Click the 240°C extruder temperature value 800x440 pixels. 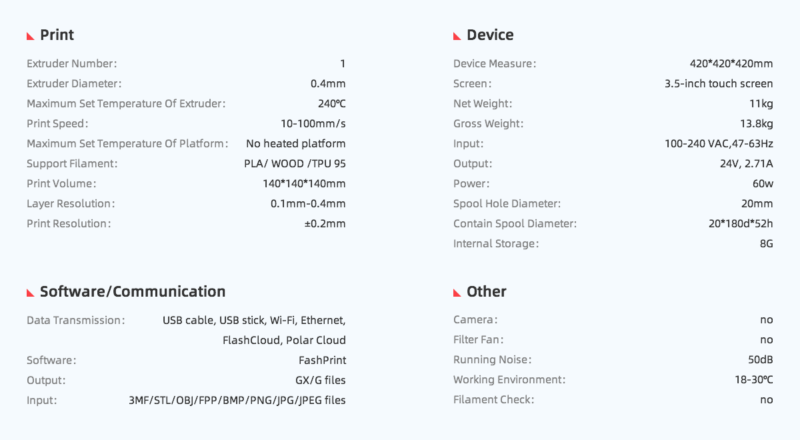(x=332, y=104)
